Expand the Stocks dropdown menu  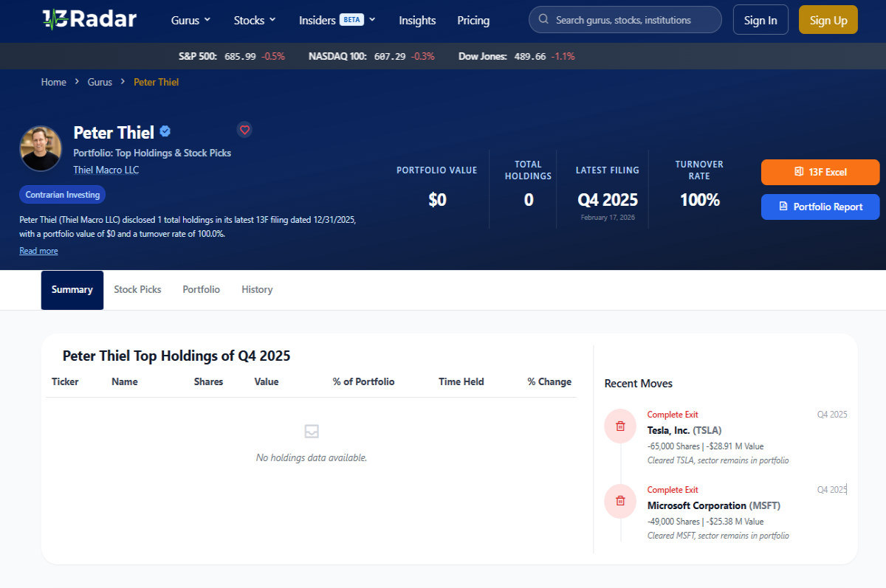point(255,20)
